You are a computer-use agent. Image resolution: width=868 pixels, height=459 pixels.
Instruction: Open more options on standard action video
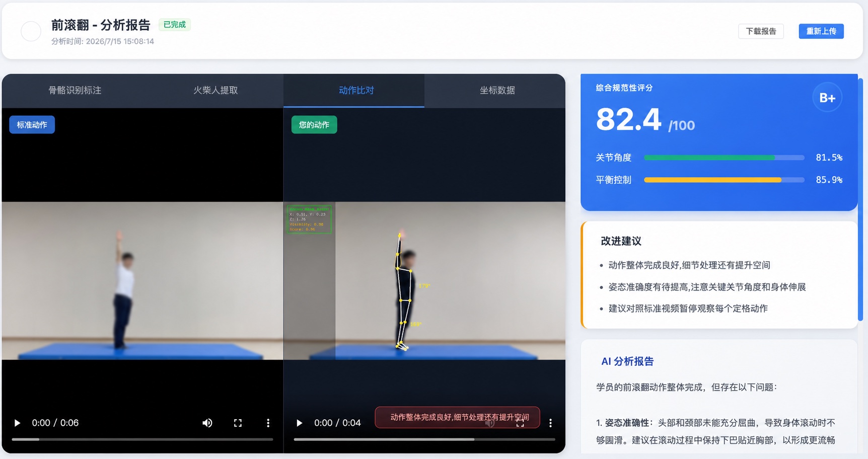268,423
